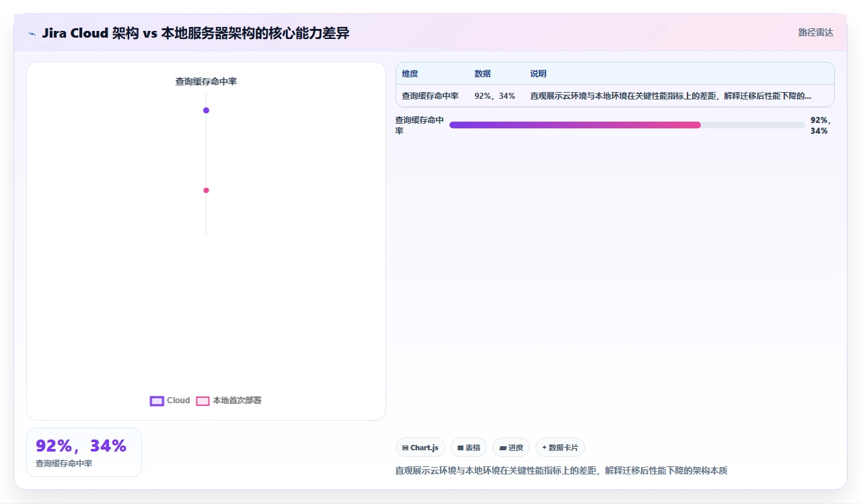Click the lightning icon beside the title
Image resolution: width=861 pixels, height=504 pixels.
click(32, 34)
